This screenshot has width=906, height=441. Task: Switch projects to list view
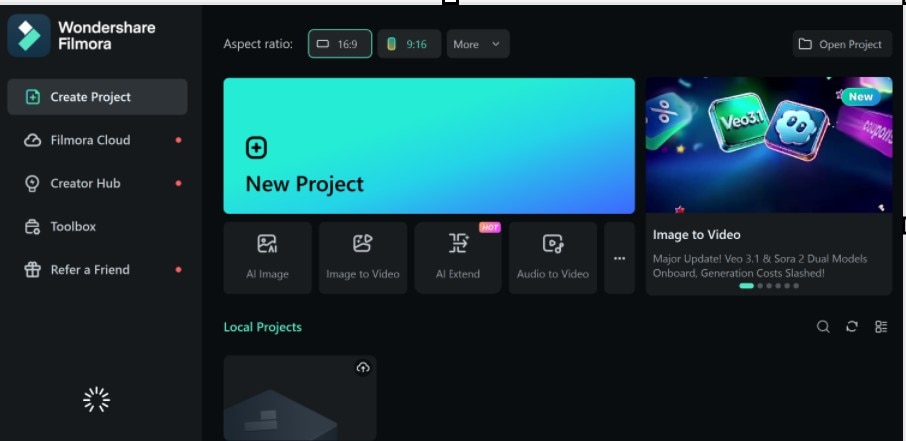click(881, 327)
